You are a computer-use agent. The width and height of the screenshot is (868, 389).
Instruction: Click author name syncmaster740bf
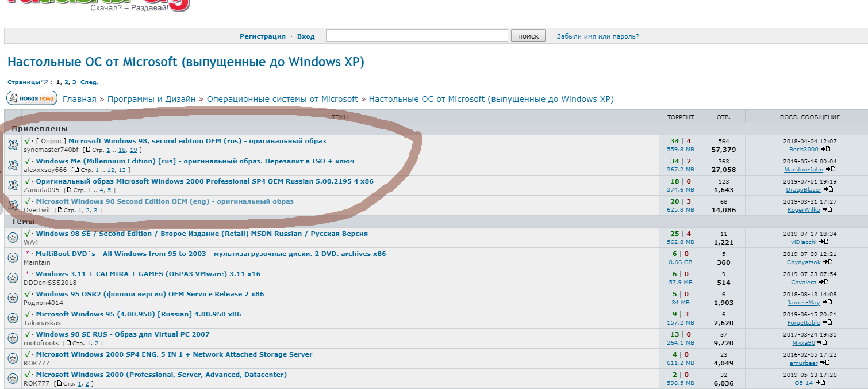[51, 150]
